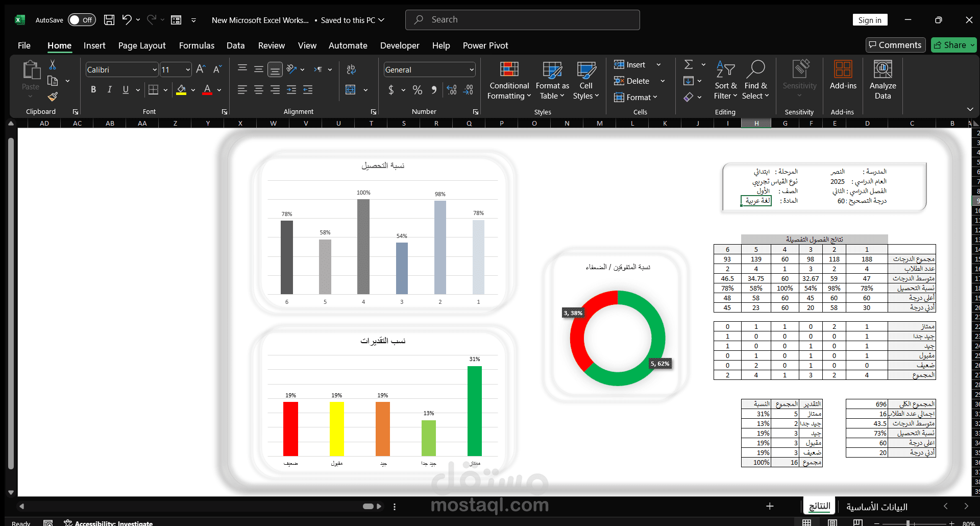Decrease font size with the smaller A icon
Screen dimensions: 980x526
[217, 69]
